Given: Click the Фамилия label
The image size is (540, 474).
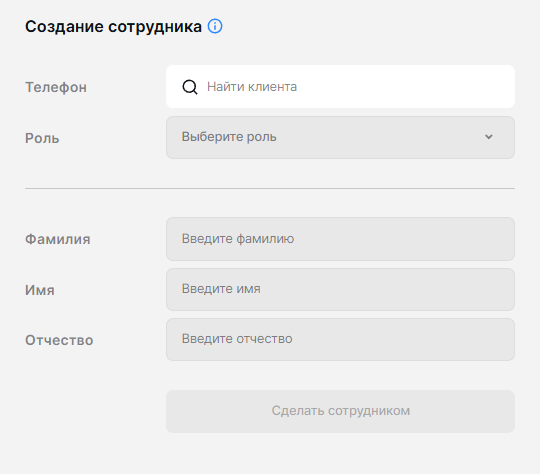Looking at the screenshot, I should [x=58, y=239].
